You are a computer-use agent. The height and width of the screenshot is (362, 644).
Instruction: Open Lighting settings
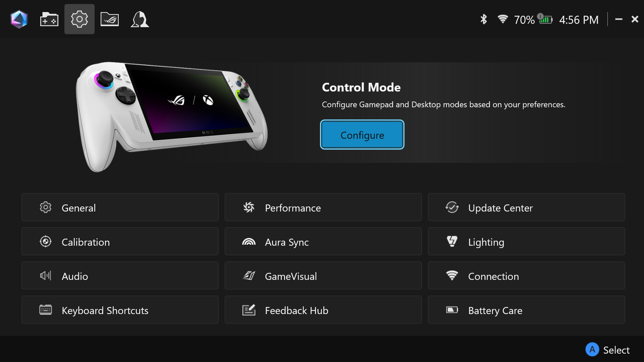pos(526,241)
